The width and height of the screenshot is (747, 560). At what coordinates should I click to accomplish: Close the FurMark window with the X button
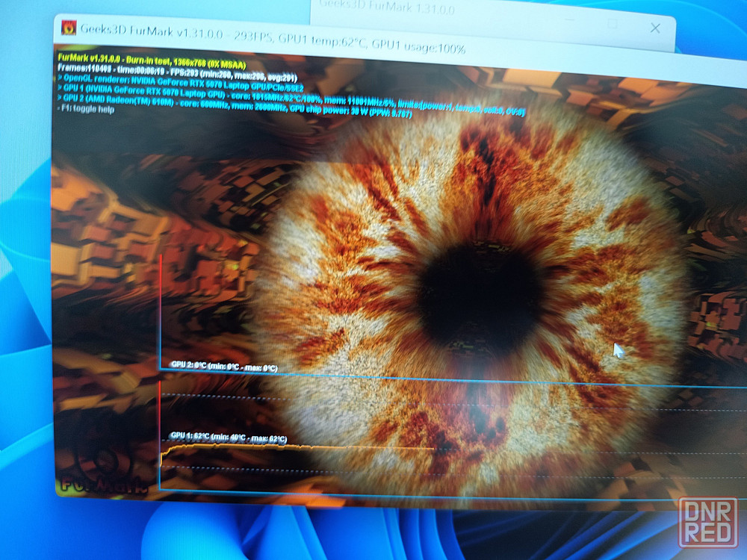click(x=655, y=28)
